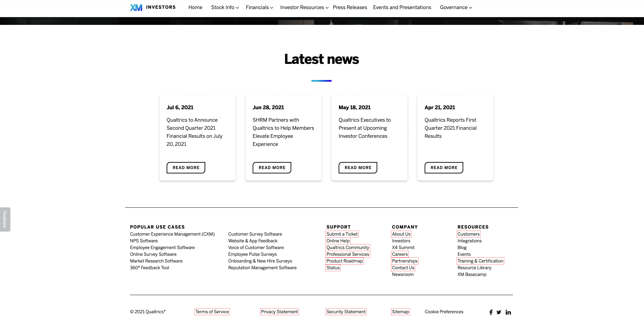This screenshot has height=322, width=644.
Task: Visit Qualtrics Community link
Action: click(348, 248)
